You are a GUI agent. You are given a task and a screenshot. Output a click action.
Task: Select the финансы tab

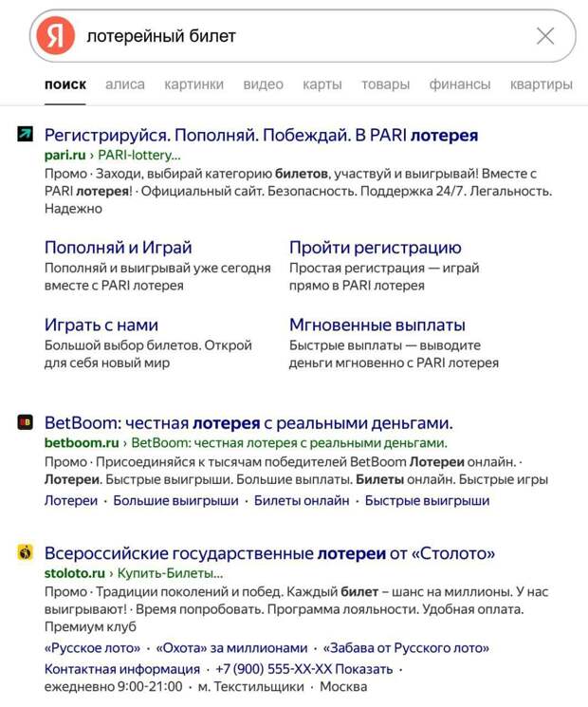pyautogui.click(x=460, y=84)
